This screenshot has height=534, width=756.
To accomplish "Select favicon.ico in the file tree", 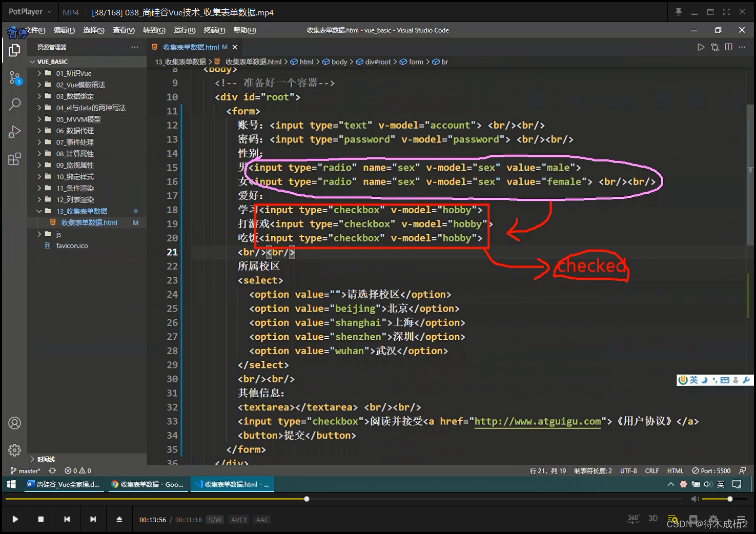I will click(87, 245).
